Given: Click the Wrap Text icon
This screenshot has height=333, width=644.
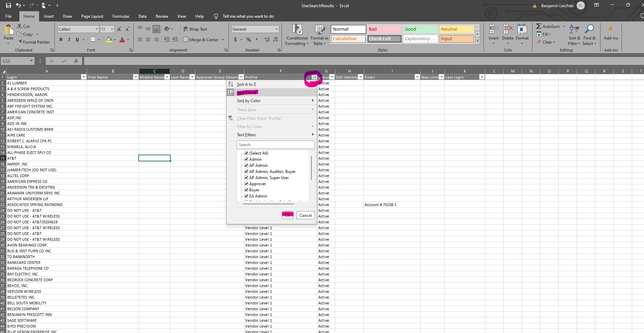Looking at the screenshot, I should [x=186, y=29].
